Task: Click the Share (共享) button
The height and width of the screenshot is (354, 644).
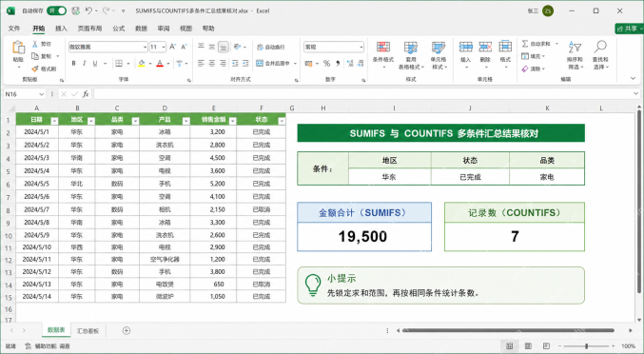Action: coord(629,29)
